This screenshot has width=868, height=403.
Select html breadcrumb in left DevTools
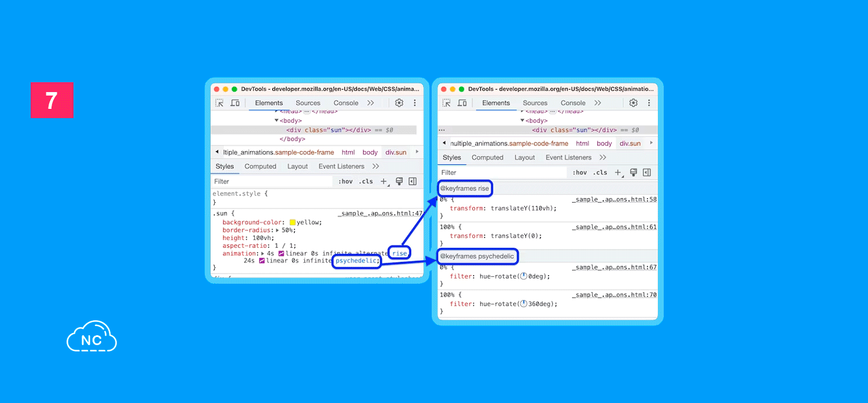[348, 152]
